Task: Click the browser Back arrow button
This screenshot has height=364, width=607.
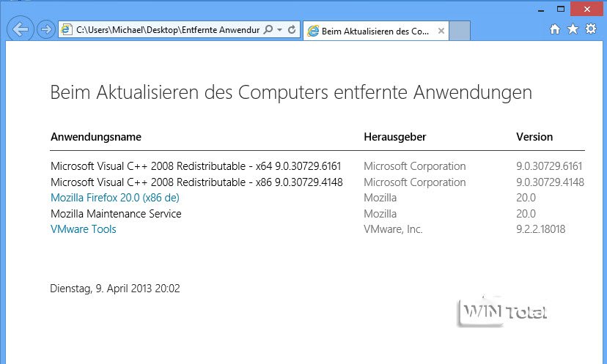Action: [21, 30]
